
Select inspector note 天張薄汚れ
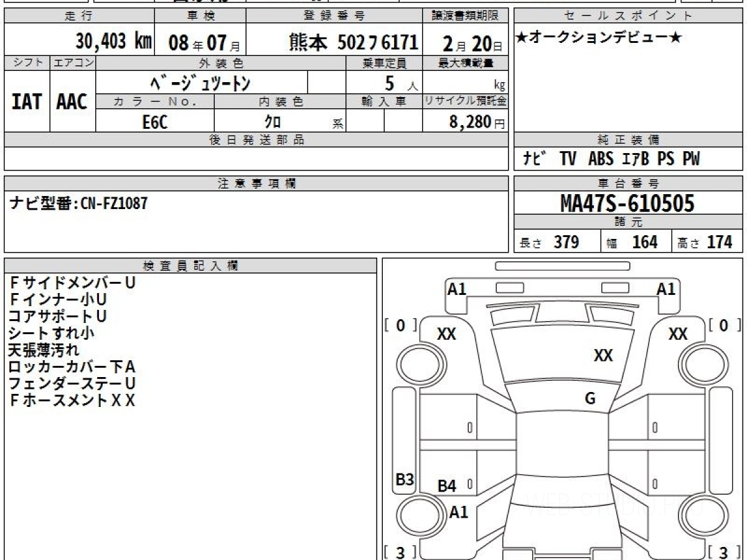(x=44, y=350)
